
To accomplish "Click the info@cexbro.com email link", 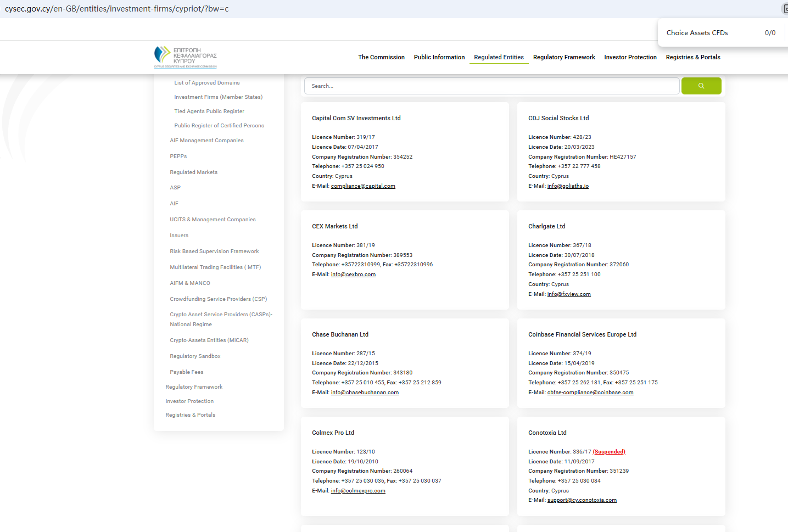I will point(353,275).
